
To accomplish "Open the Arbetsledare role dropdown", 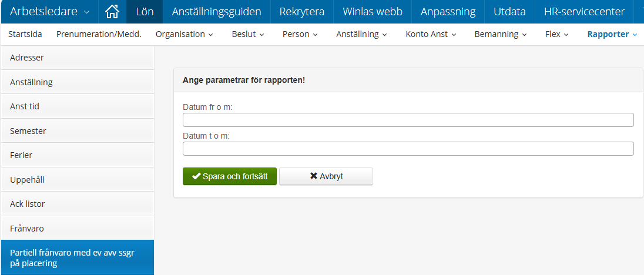I will click(50, 12).
